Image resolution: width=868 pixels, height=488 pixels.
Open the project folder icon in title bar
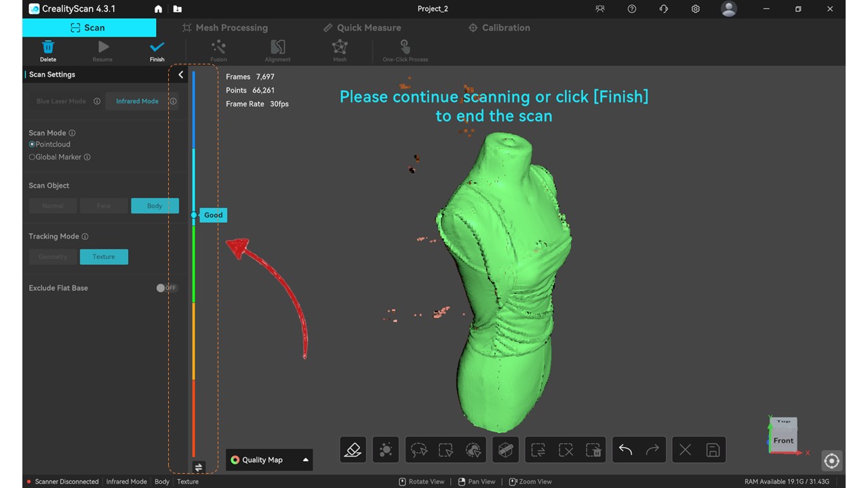coord(178,9)
